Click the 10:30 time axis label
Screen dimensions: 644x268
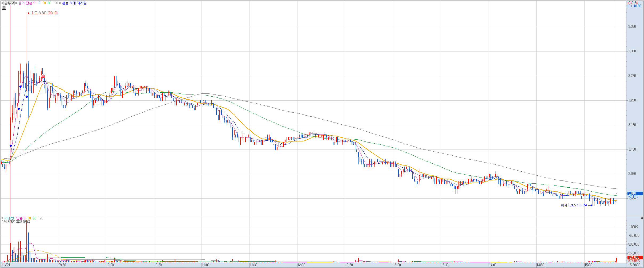158,265
